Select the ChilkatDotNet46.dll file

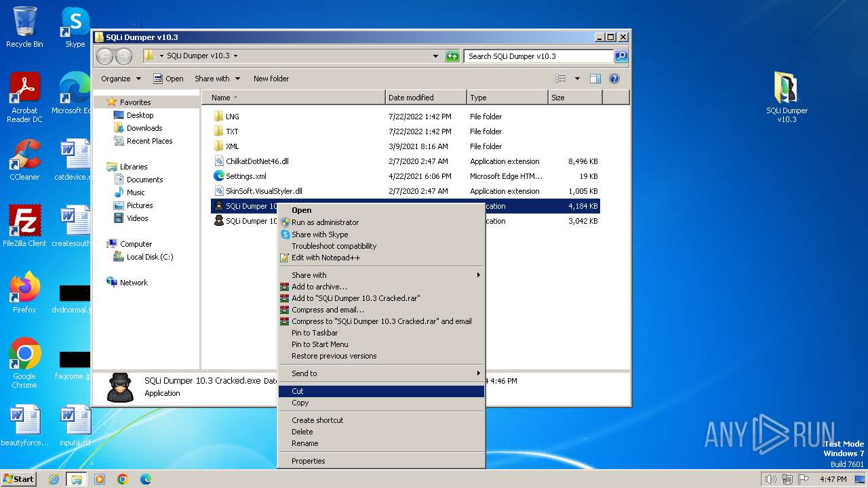click(257, 161)
